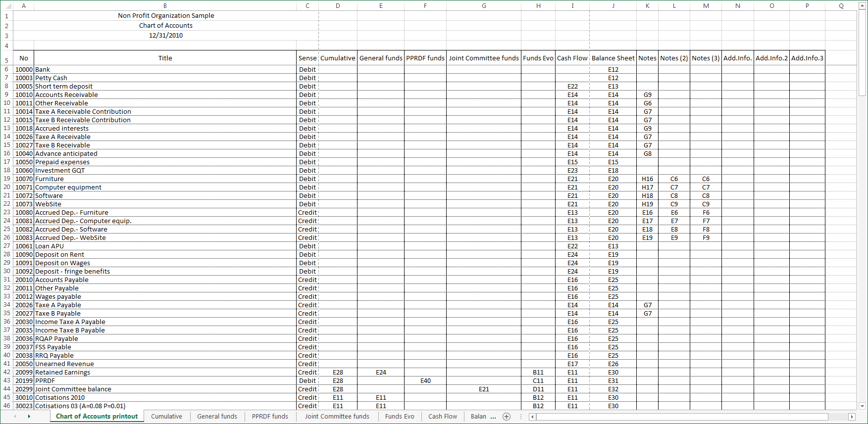868x424 pixels.
Task: Select row 19 header
Action: [x=6, y=179]
